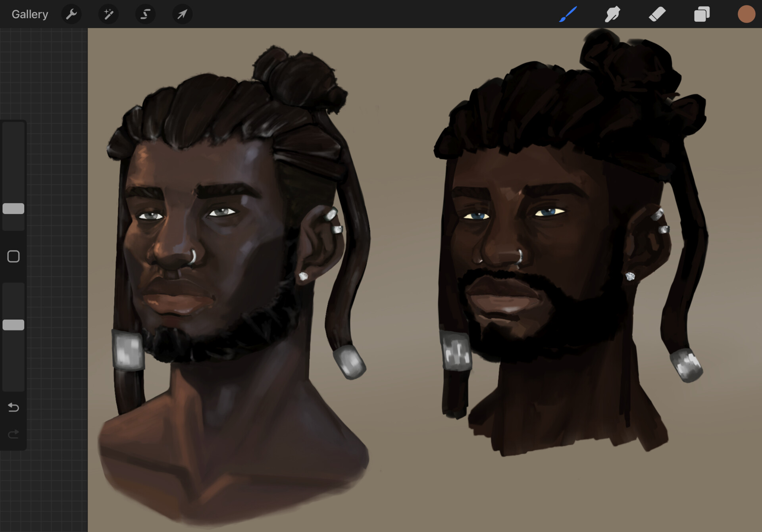Click the brush opacity slider handle
The width and height of the screenshot is (762, 532).
tap(13, 325)
